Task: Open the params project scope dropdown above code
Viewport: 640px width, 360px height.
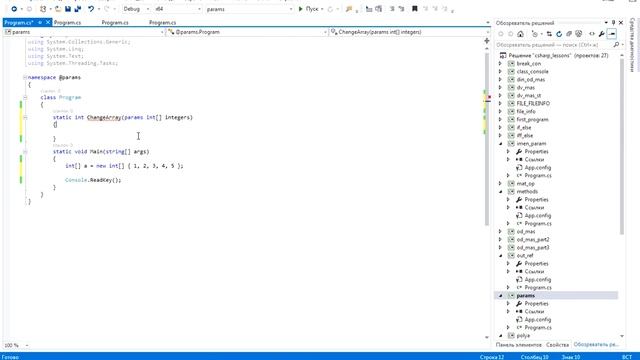Action: pyautogui.click(x=84, y=32)
